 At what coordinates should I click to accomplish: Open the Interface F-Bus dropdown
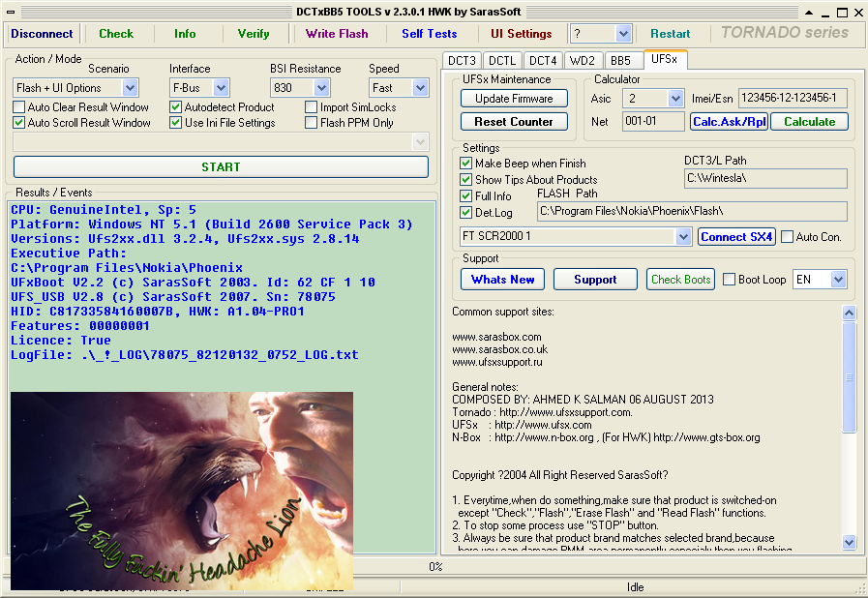(221, 87)
